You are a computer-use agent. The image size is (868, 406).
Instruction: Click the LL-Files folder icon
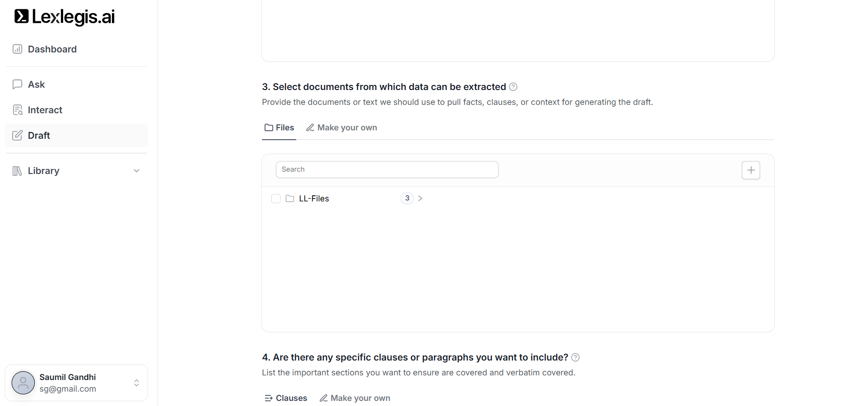click(290, 199)
